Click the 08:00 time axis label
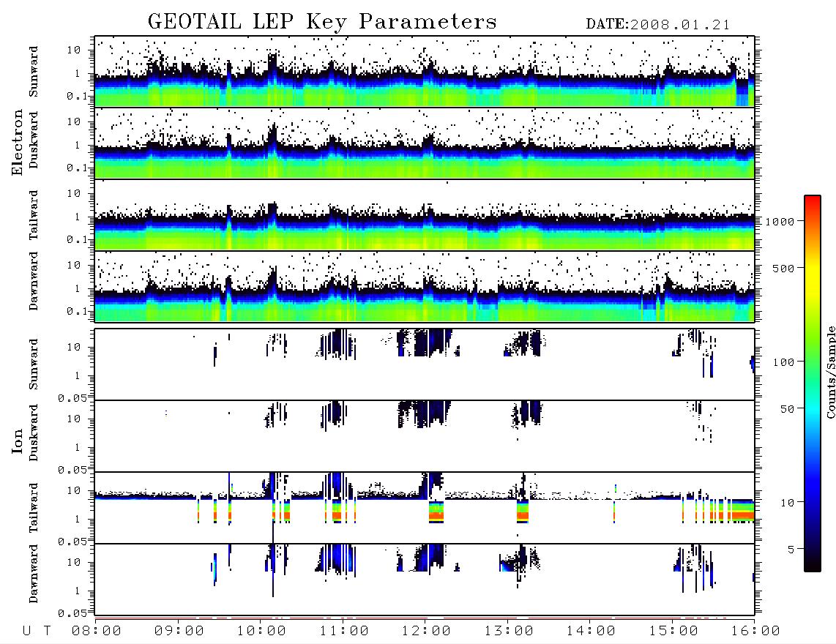This screenshot has height=644, width=836. point(97,632)
